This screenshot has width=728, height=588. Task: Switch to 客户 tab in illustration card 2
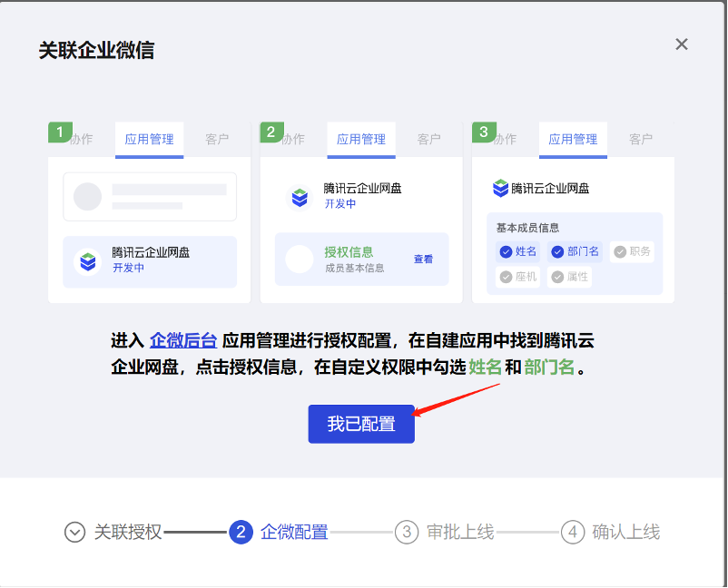(x=428, y=139)
